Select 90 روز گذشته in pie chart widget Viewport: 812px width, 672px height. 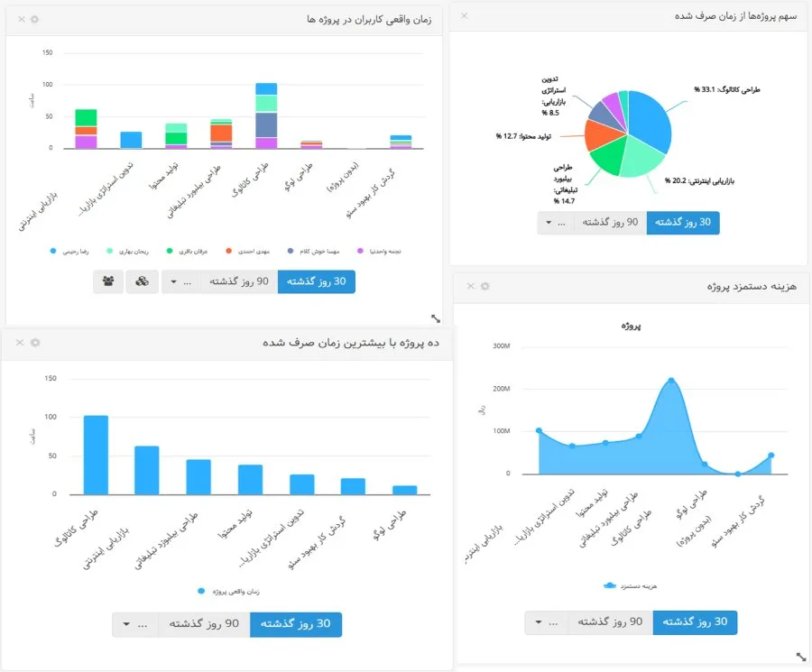[x=609, y=223]
